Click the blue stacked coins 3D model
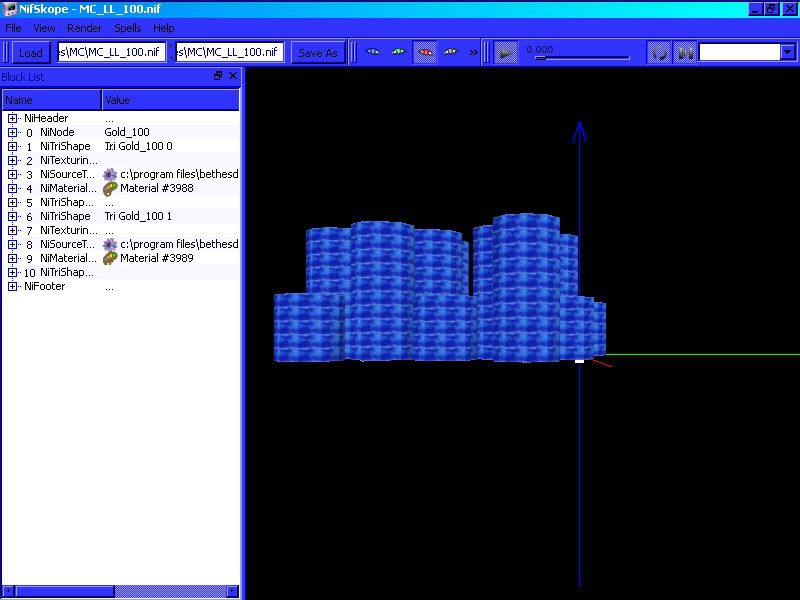This screenshot has width=800, height=600. (x=440, y=288)
